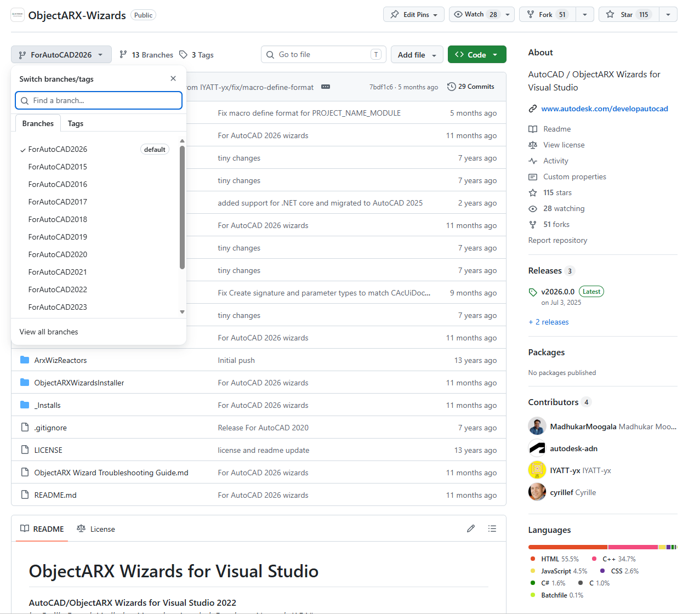This screenshot has height=614, width=700.
Task: Star the repository
Action: 628,15
